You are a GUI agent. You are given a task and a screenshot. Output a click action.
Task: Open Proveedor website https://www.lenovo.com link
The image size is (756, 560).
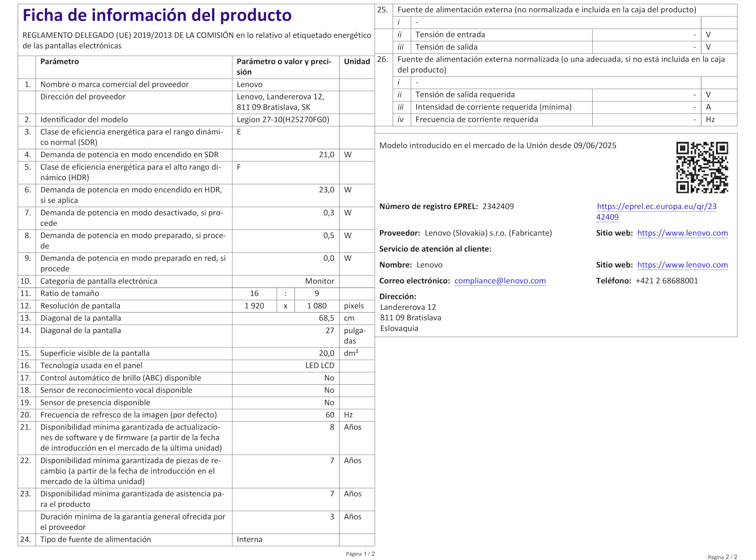682,233
